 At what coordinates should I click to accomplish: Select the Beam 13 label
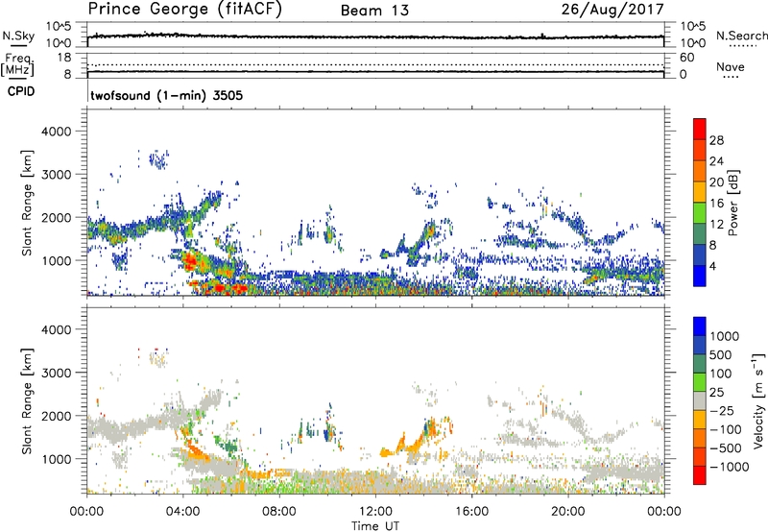click(x=374, y=11)
